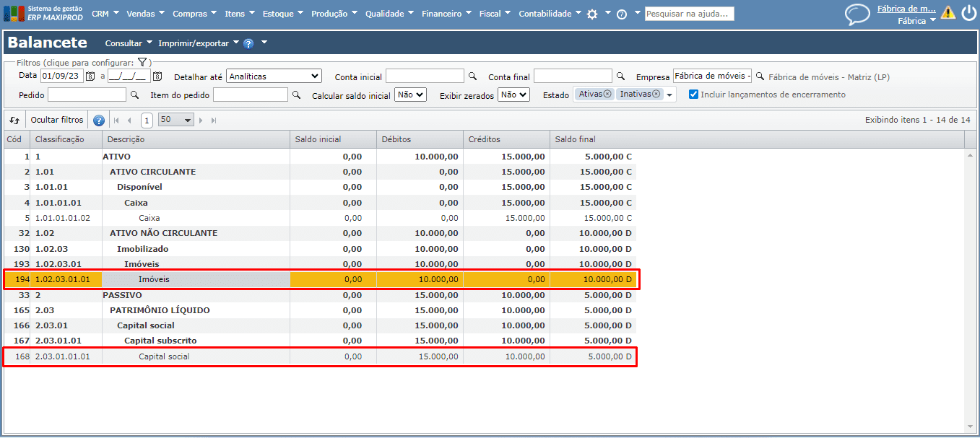Remove the Ativas state tag

click(607, 95)
